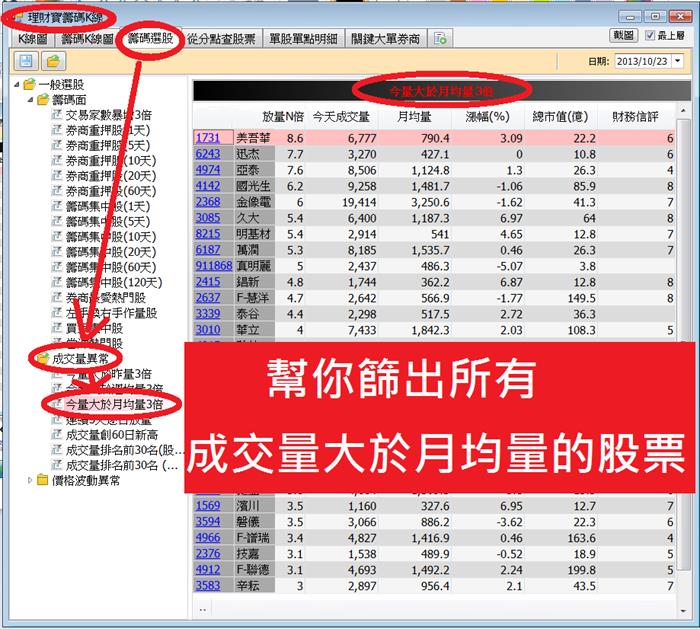Select 成交量異常 folder in the tree

pyautogui.click(x=80, y=358)
